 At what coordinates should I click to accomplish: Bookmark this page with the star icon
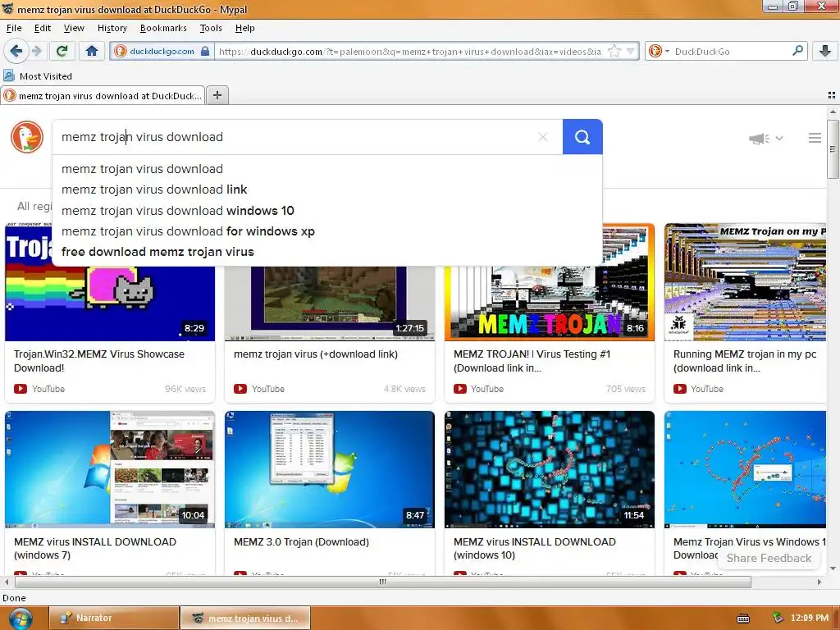pos(614,52)
